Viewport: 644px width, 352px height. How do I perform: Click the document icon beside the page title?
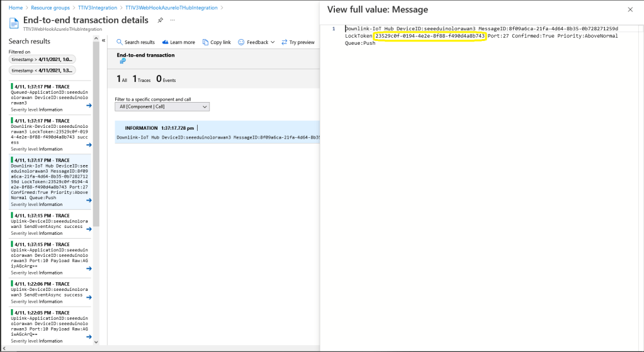tap(14, 23)
